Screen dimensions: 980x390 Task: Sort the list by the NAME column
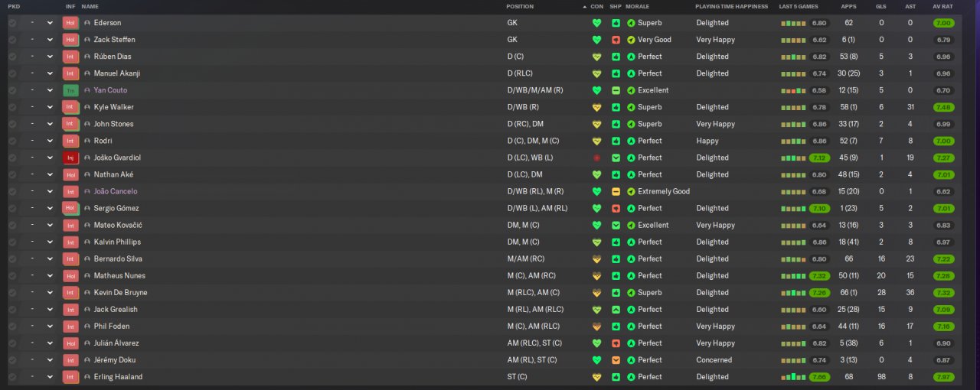pos(90,6)
